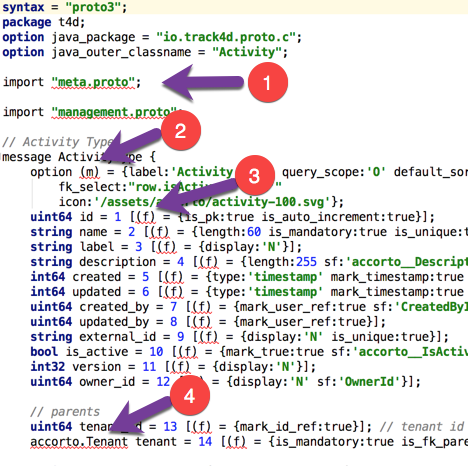Image resolution: width=468 pixels, height=466 pixels.
Task: Click the purple arrow pointing at meta.proto import
Action: coord(203,82)
